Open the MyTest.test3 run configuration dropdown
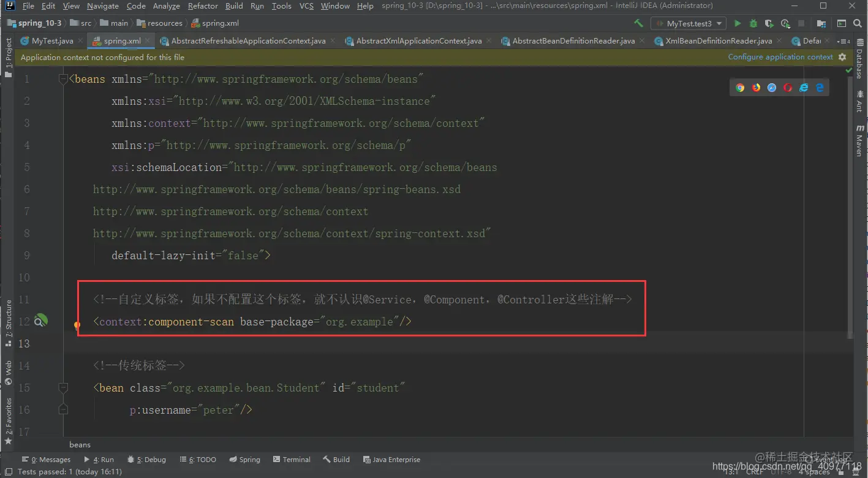 click(x=689, y=23)
